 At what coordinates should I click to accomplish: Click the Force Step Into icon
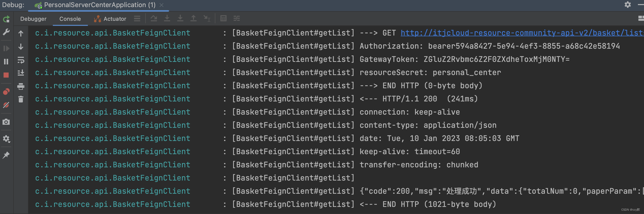(x=180, y=18)
